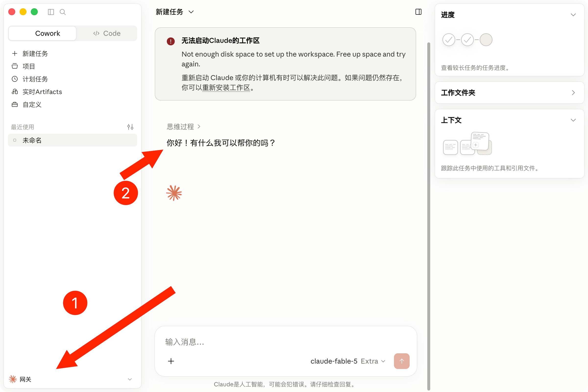Screen dimensions: 588x392
Task: Open the search magnifier icon
Action: [63, 12]
